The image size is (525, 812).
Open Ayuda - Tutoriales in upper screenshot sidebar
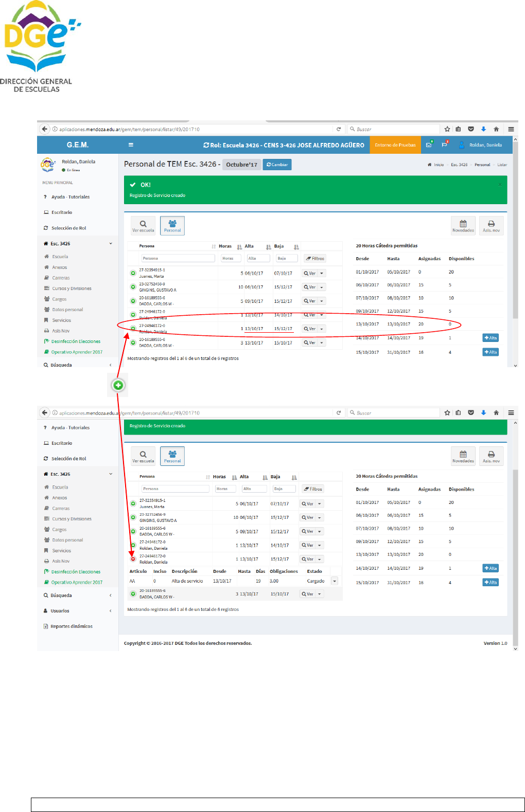pyautogui.click(x=71, y=197)
